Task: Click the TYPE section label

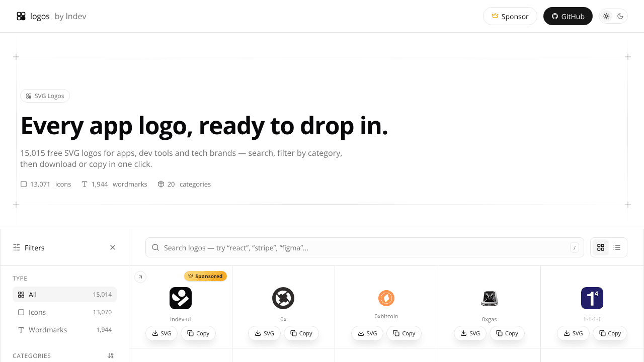Action: coord(20,279)
